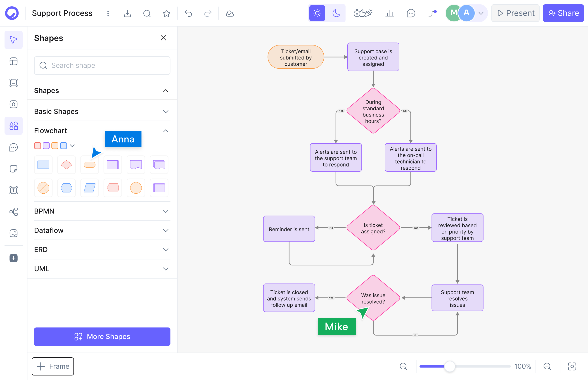Viewport: 588px width, 380px height.
Task: Select the blue rectangle process shape
Action: pyautogui.click(x=43, y=165)
